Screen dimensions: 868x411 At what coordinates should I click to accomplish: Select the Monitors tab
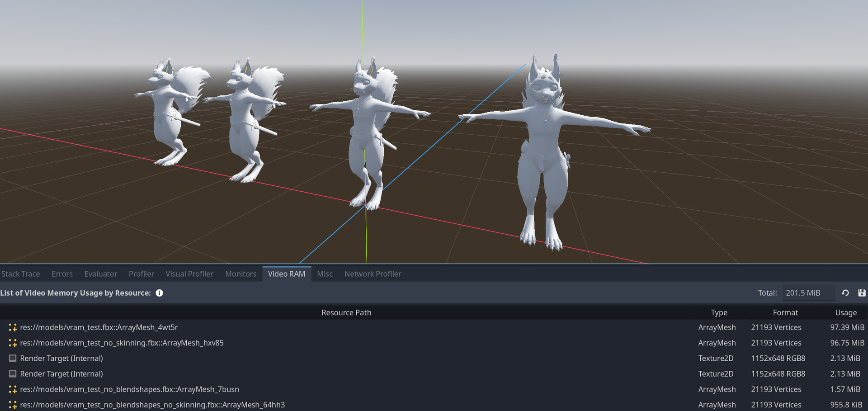(x=241, y=274)
